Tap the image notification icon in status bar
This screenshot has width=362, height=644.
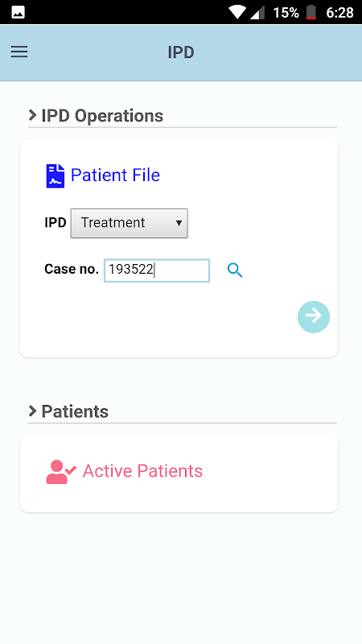(x=18, y=12)
